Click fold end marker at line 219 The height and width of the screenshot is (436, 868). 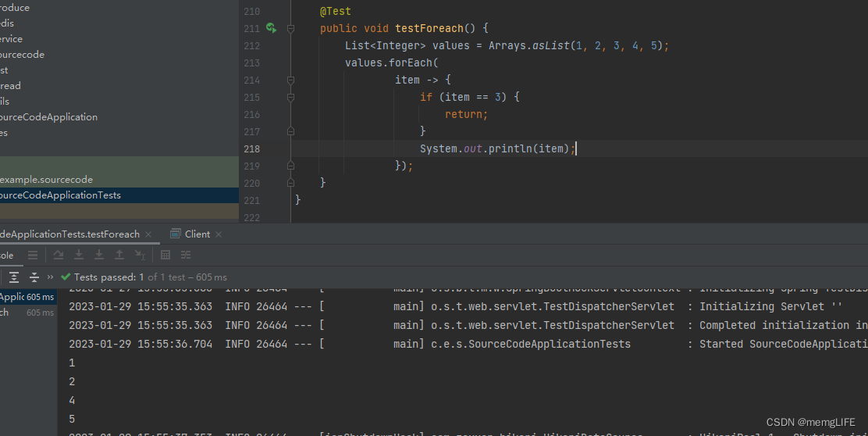tap(290, 166)
